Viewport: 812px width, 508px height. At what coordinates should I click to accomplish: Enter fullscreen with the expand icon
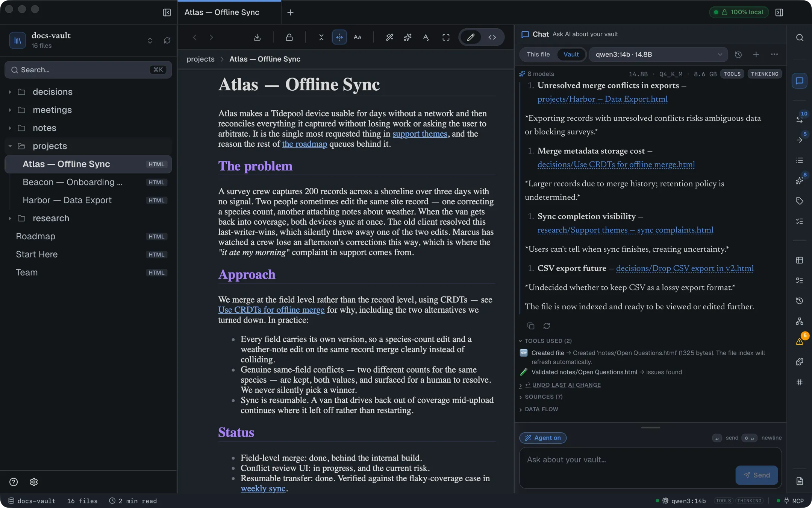coord(446,37)
